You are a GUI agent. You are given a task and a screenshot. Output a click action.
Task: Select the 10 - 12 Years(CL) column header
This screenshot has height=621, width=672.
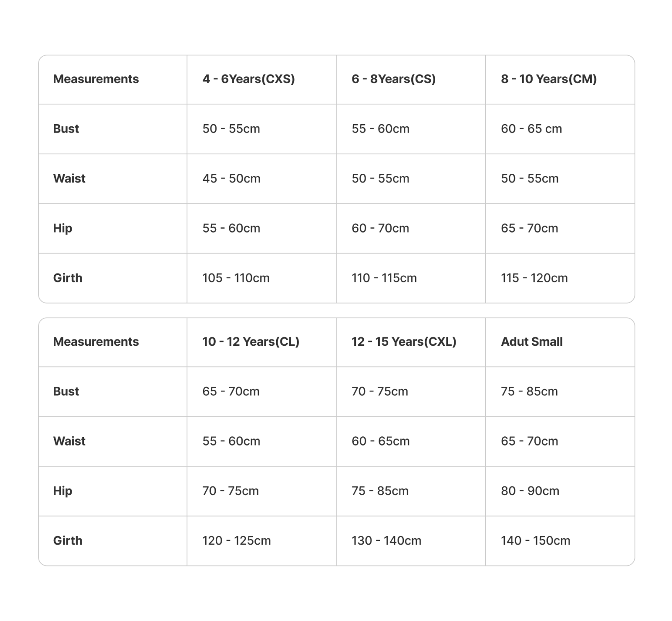[x=251, y=342]
